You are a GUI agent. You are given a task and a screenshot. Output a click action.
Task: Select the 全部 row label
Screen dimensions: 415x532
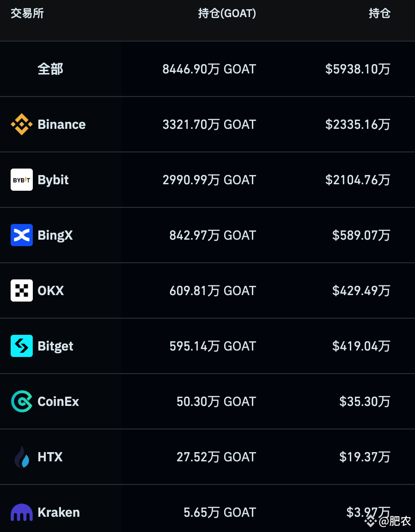point(50,69)
